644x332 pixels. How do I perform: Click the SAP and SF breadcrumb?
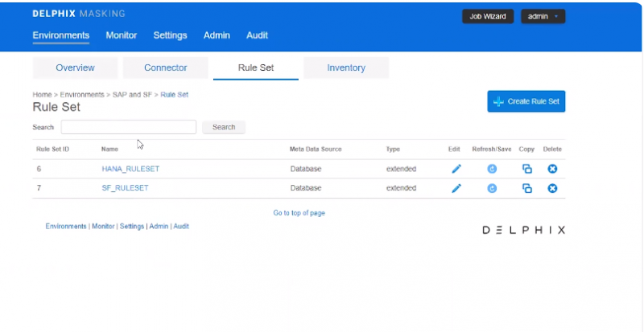click(x=132, y=95)
